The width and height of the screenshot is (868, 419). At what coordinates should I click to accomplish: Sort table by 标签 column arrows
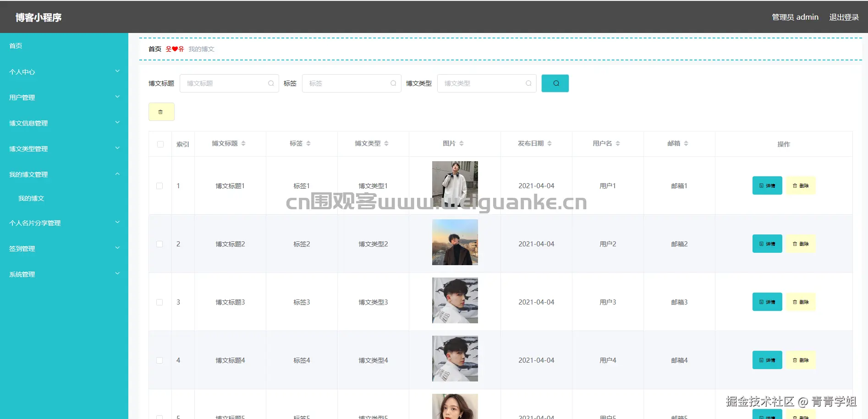click(x=308, y=144)
